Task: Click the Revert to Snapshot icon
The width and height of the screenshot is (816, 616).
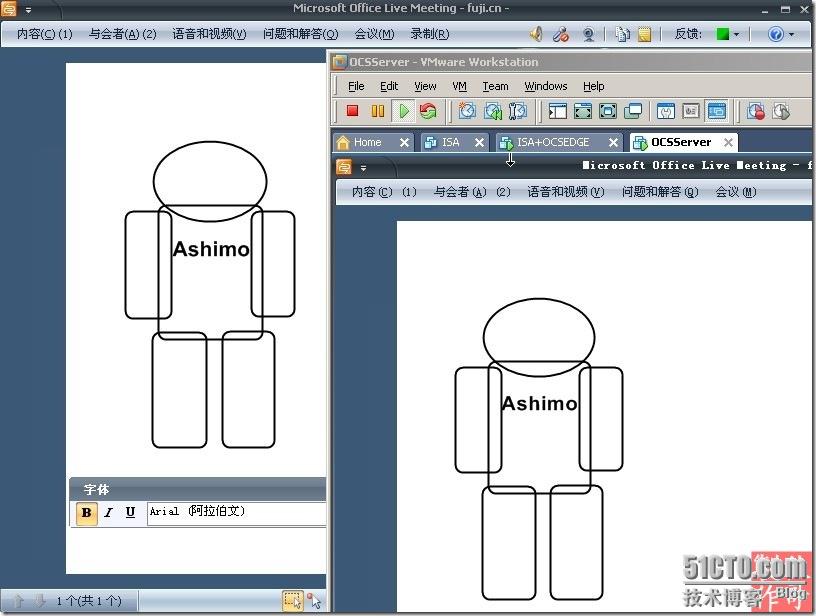Action: pyautogui.click(x=493, y=111)
